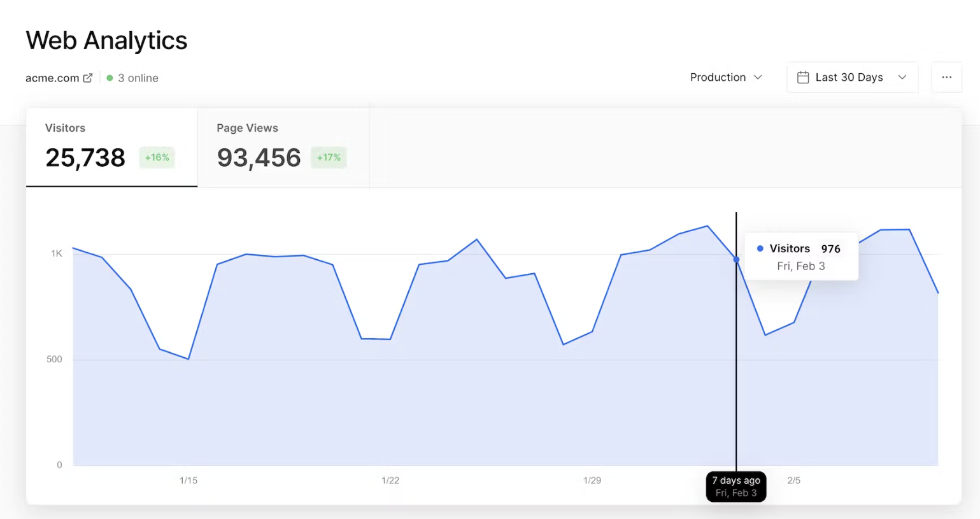This screenshot has width=980, height=519.
Task: Click the Visitors tooltip showing 976
Action: [800, 256]
